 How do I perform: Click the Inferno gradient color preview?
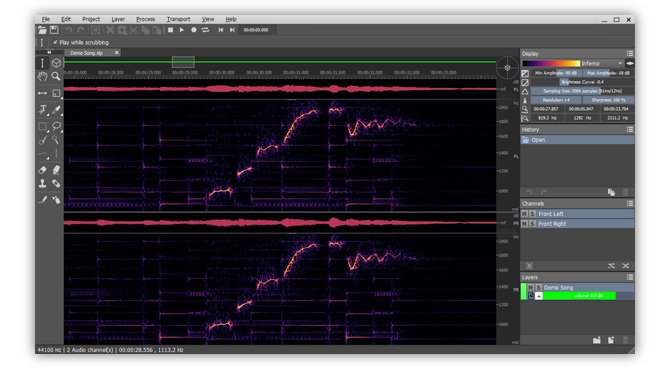551,63
